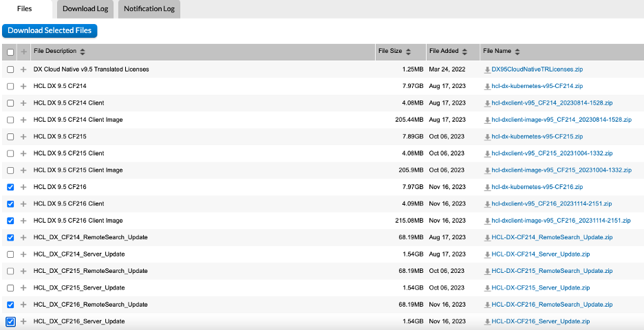
Task: Open the Download Log tab
Action: 85,9
